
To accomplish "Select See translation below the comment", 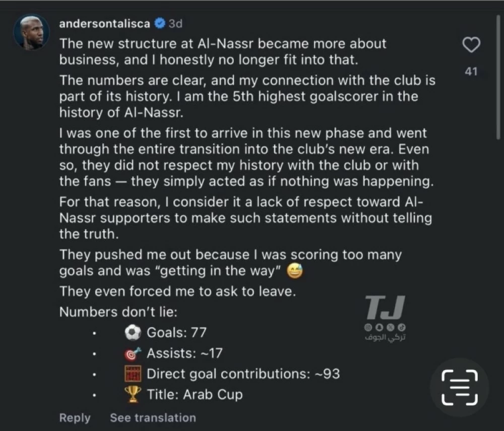I will coord(153,417).
